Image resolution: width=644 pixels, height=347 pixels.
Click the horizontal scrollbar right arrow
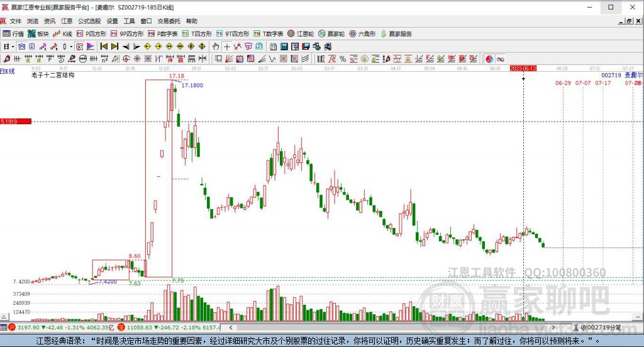tap(553, 327)
